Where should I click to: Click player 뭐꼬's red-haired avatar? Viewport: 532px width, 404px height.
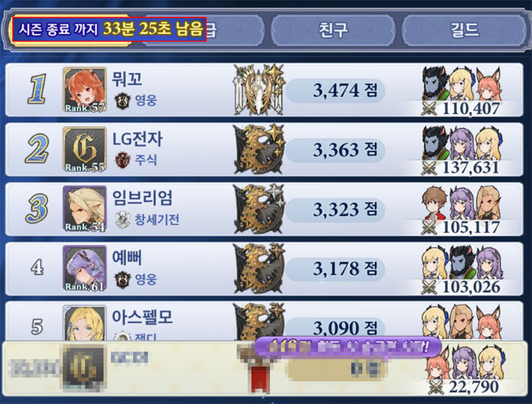click(x=84, y=90)
